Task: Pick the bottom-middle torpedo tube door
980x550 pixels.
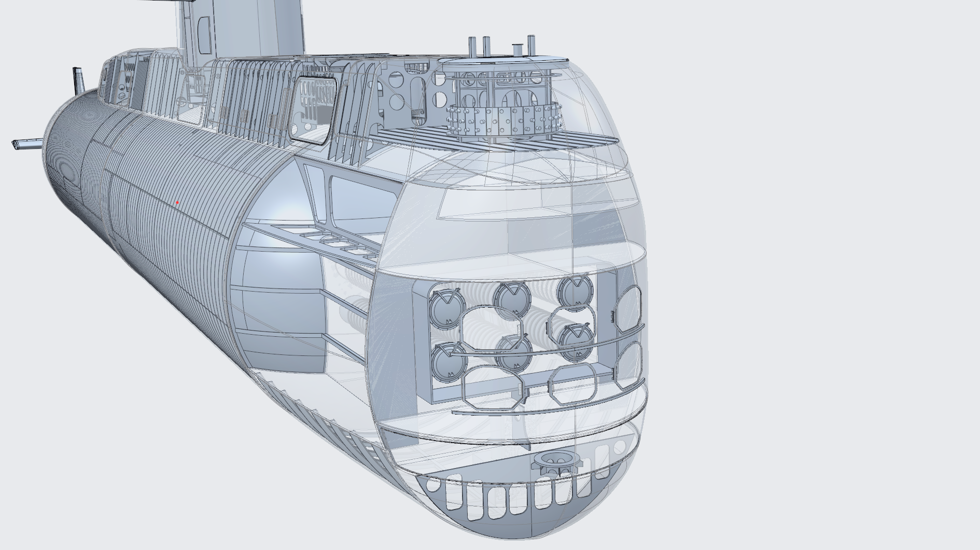Action: [x=515, y=353]
